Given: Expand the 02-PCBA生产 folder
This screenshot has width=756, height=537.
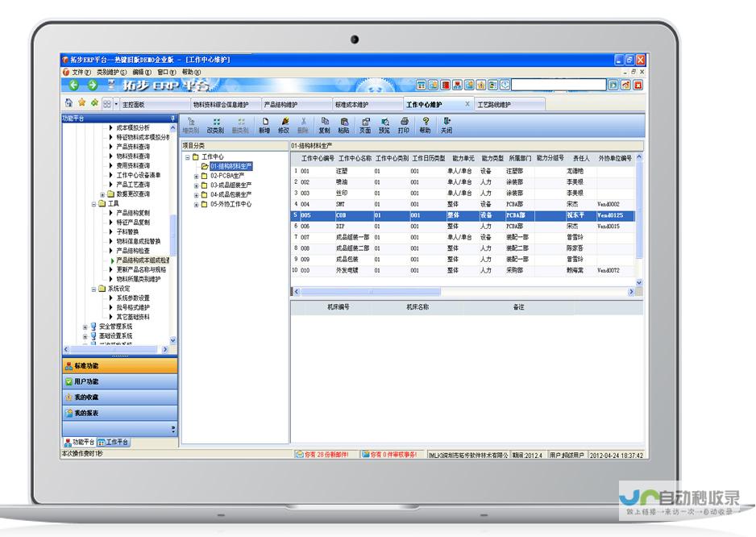Looking at the screenshot, I should (x=196, y=176).
